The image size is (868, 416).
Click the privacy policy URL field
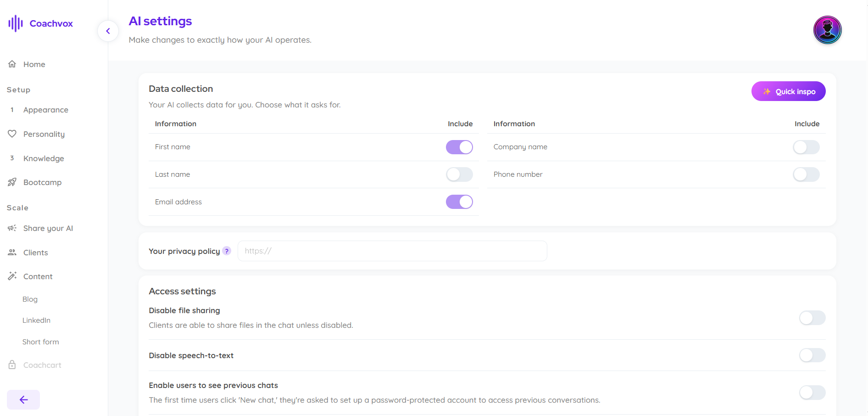tap(392, 251)
